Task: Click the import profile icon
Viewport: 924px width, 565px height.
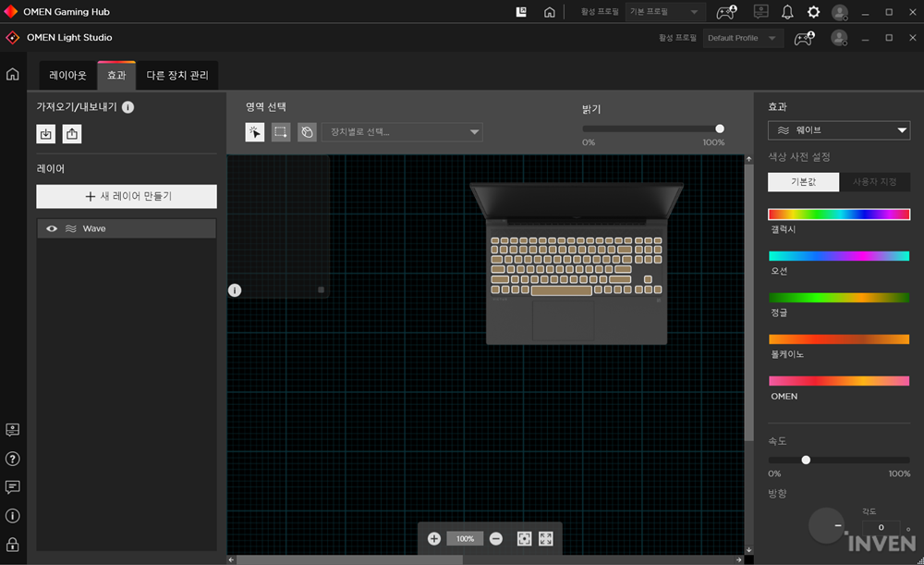Action: click(x=46, y=134)
